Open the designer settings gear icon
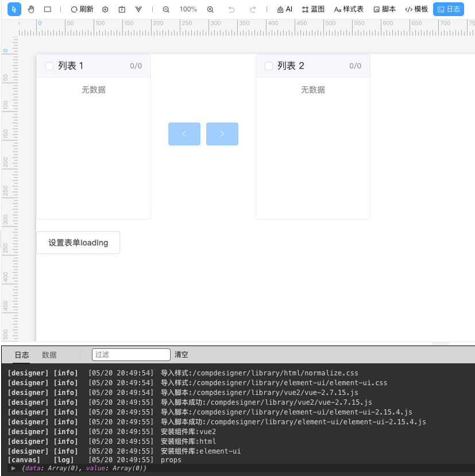475x476 pixels. 105,9
